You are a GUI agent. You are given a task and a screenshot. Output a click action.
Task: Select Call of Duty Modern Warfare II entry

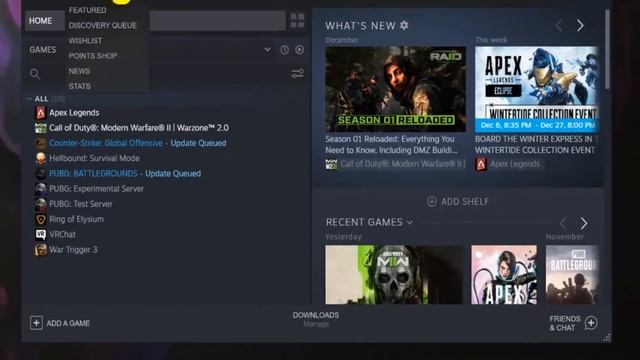coord(139,128)
